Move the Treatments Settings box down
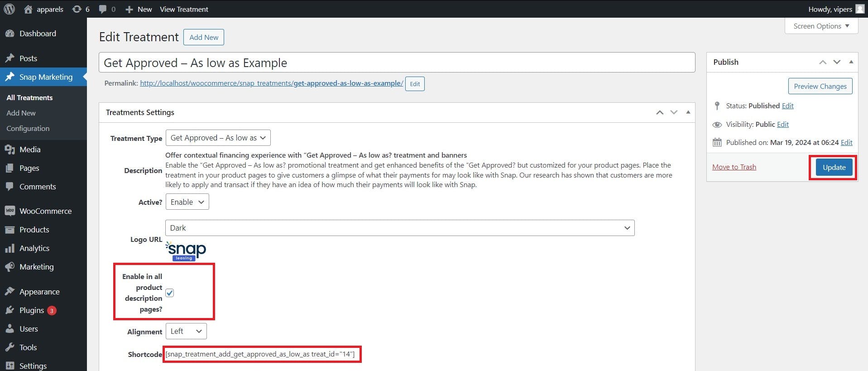Image resolution: width=868 pixels, height=371 pixels. pos(674,112)
